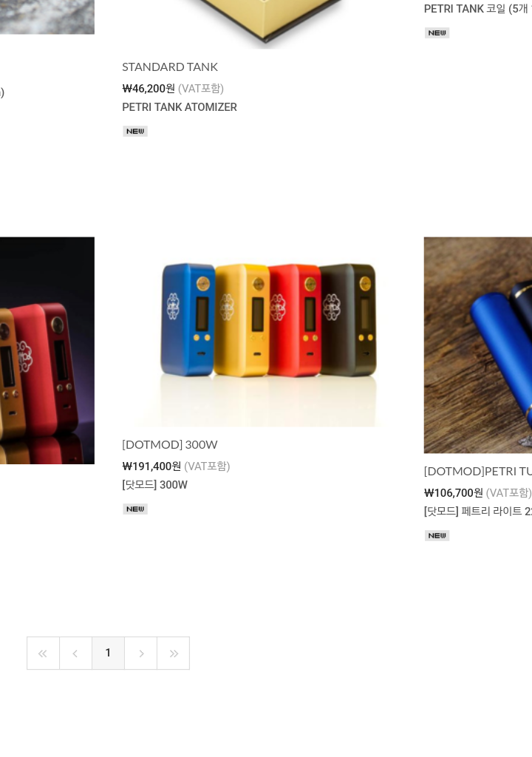Open the [DOTMOD] 300W title link
532x757 pixels.
[170, 444]
